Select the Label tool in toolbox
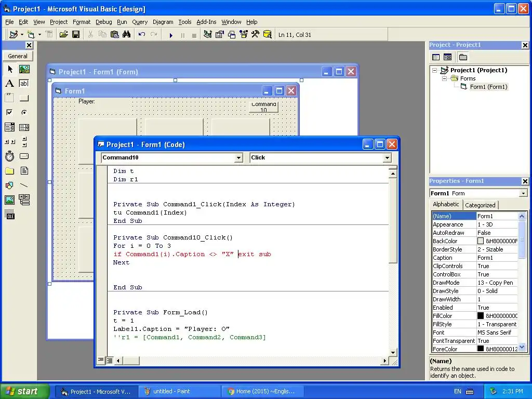Image resolution: width=532 pixels, height=399 pixels. pyautogui.click(x=10, y=84)
